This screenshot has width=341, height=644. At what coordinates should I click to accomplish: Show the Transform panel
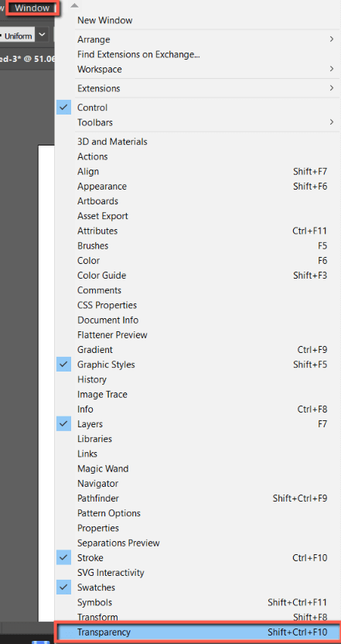pyautogui.click(x=198, y=616)
